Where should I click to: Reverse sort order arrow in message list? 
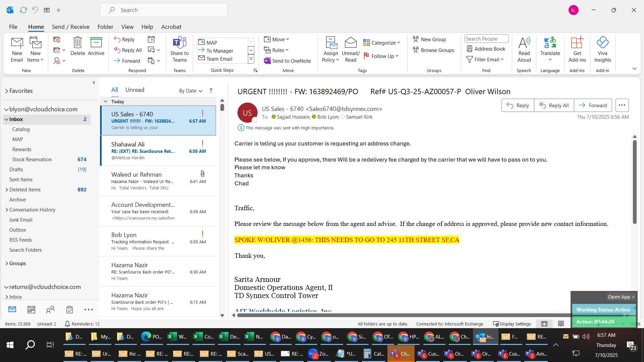click(x=211, y=90)
